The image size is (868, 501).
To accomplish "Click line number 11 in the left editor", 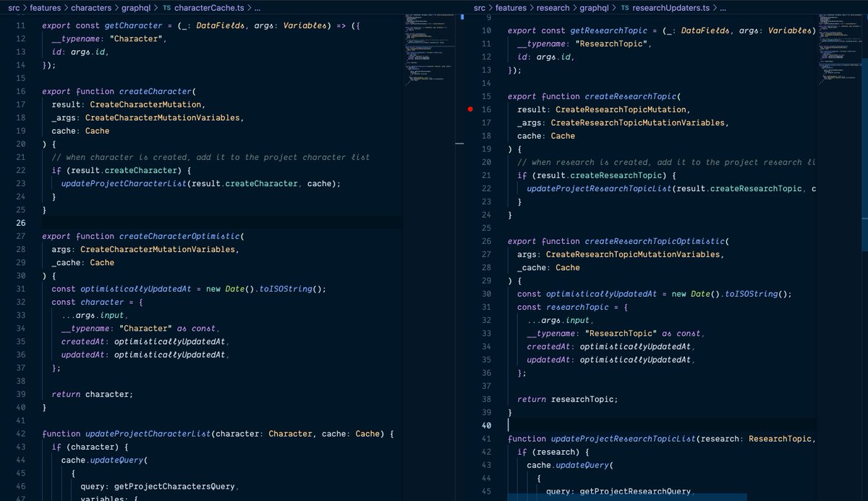I will pos(20,25).
